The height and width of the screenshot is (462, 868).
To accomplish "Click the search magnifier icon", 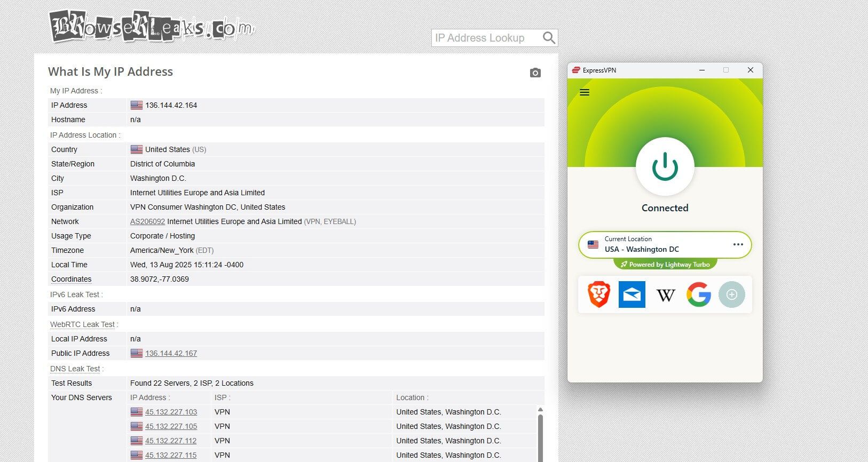I will [x=549, y=38].
